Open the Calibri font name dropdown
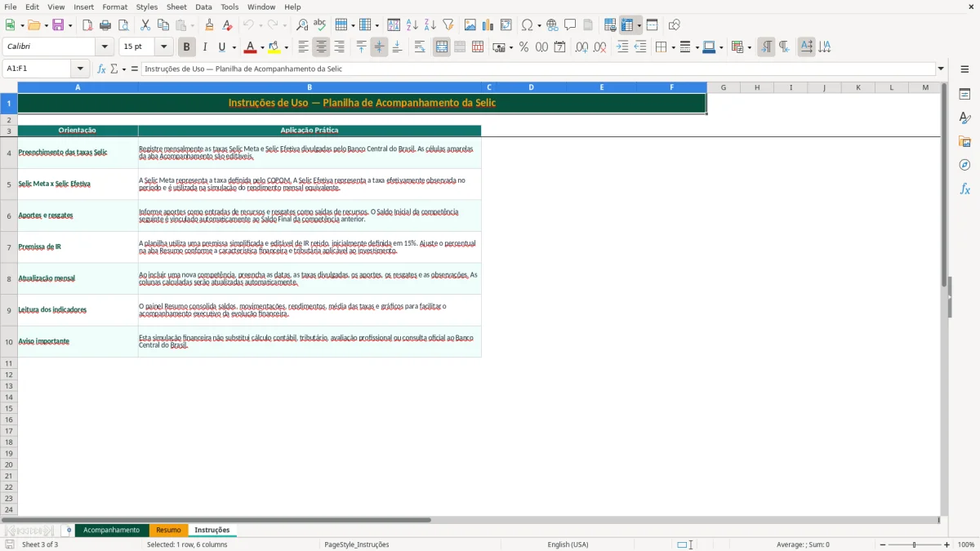This screenshot has height=551, width=980. click(x=105, y=47)
